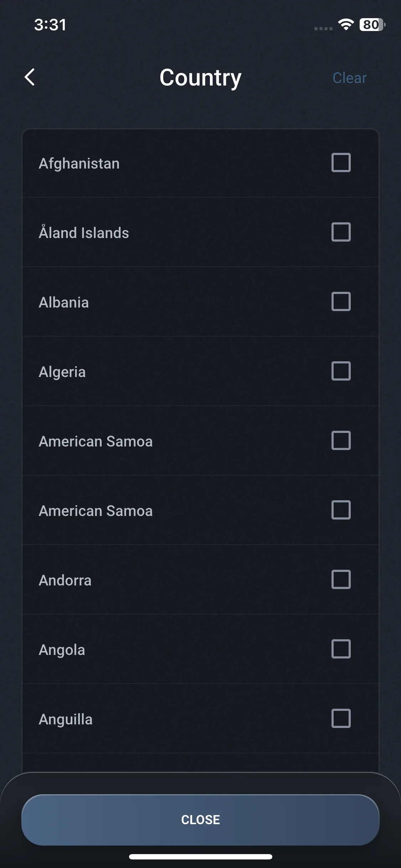
Task: Tap the Albania row text
Action: point(64,303)
